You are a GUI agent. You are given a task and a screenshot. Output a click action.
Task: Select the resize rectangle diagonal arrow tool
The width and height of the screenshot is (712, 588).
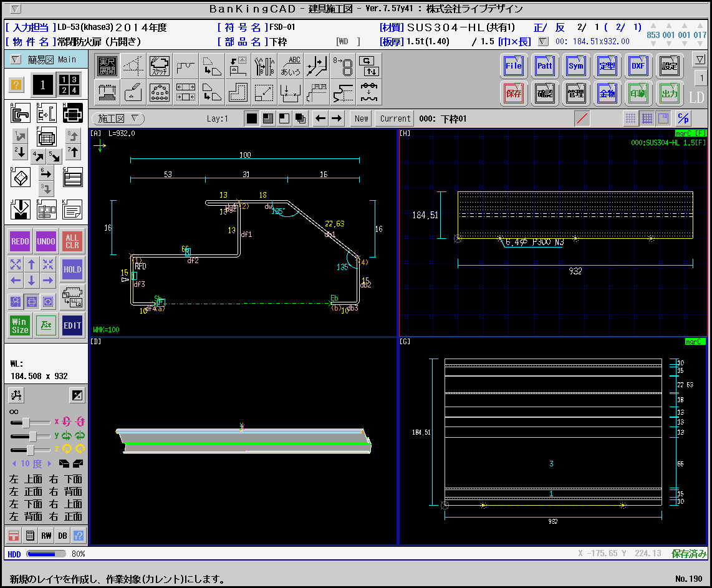coord(264,92)
